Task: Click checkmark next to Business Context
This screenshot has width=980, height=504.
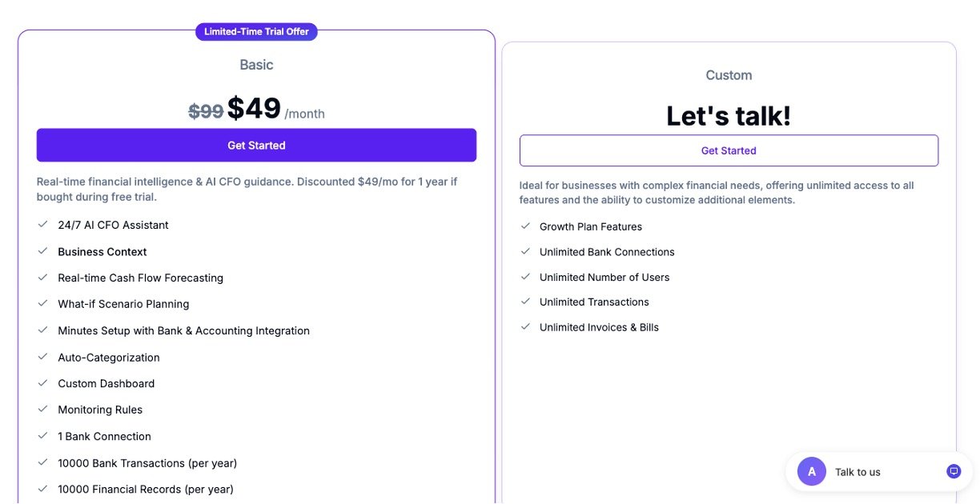Action: (43, 251)
